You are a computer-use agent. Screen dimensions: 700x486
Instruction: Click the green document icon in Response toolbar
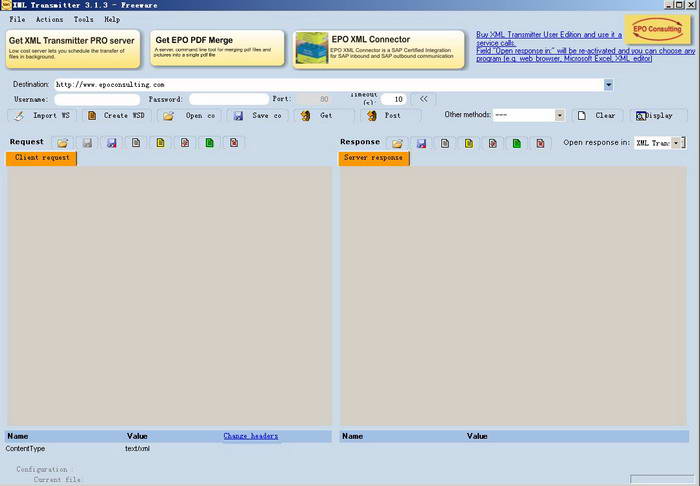pos(517,143)
